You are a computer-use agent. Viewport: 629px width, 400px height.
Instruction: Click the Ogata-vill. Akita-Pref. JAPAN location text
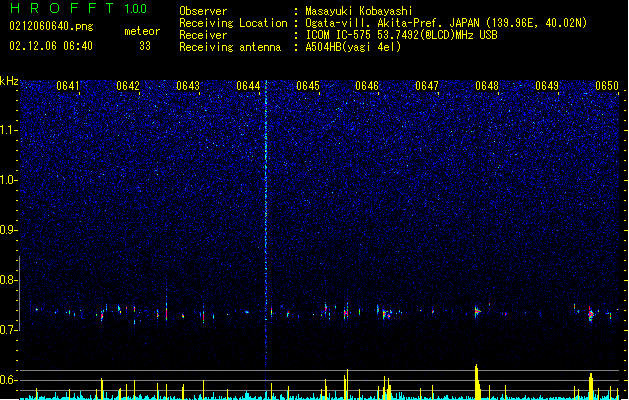click(x=446, y=23)
